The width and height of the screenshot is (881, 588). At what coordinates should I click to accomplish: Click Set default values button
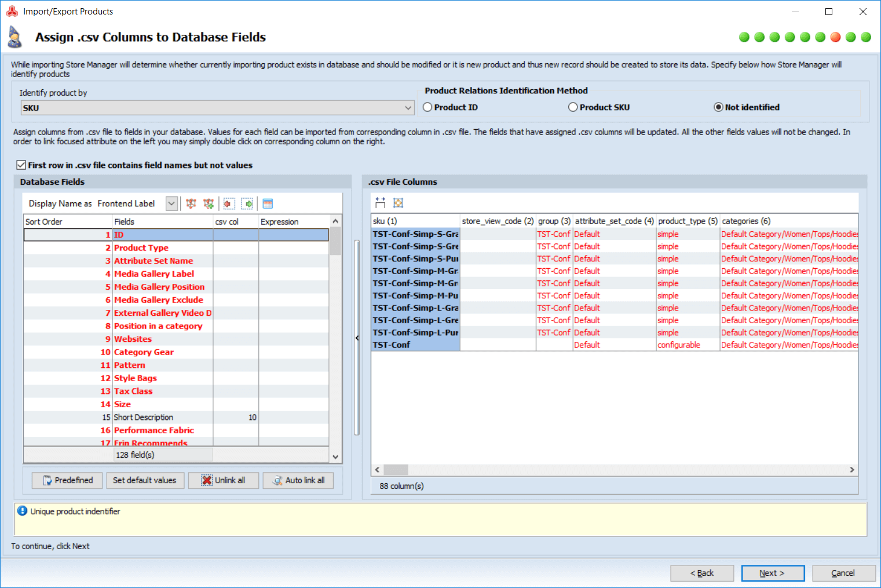(145, 480)
